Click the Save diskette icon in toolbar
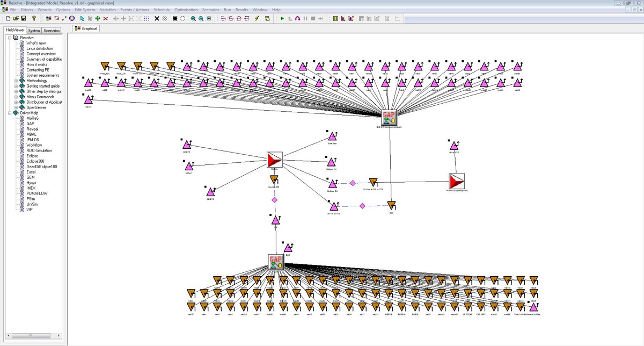 coord(24,18)
